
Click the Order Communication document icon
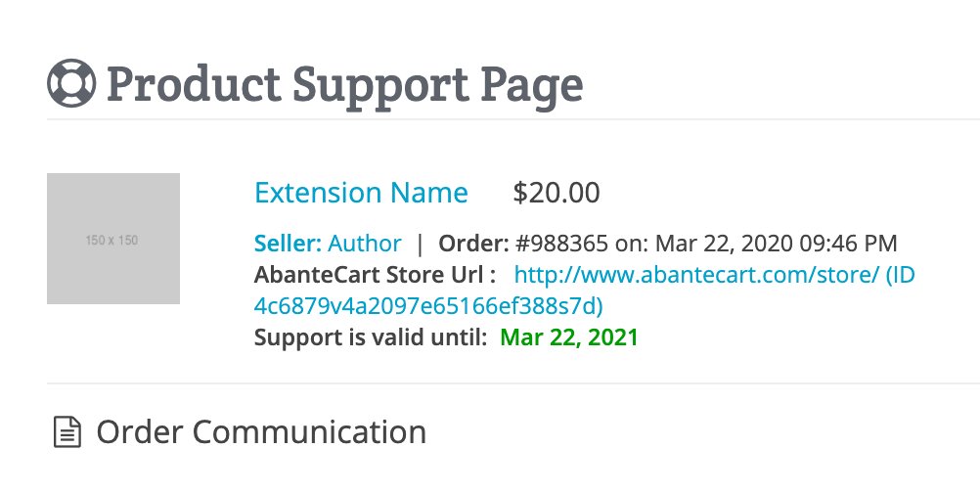point(67,431)
